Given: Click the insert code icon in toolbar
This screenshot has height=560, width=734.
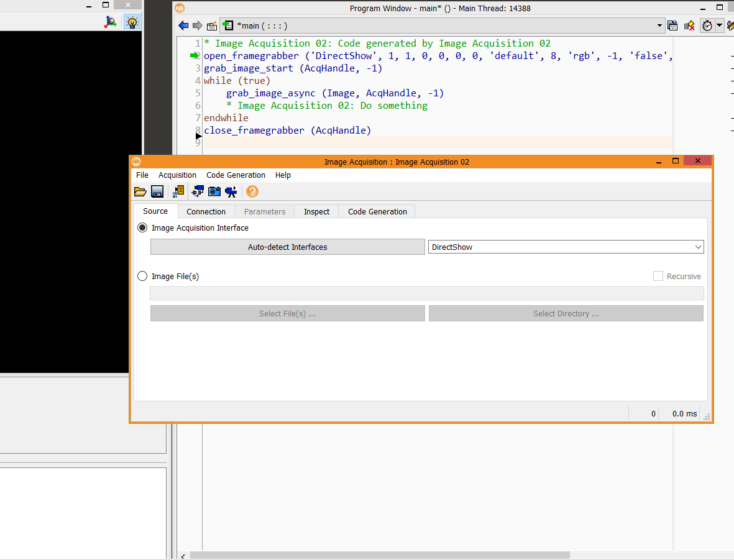Looking at the screenshot, I should point(178,191).
